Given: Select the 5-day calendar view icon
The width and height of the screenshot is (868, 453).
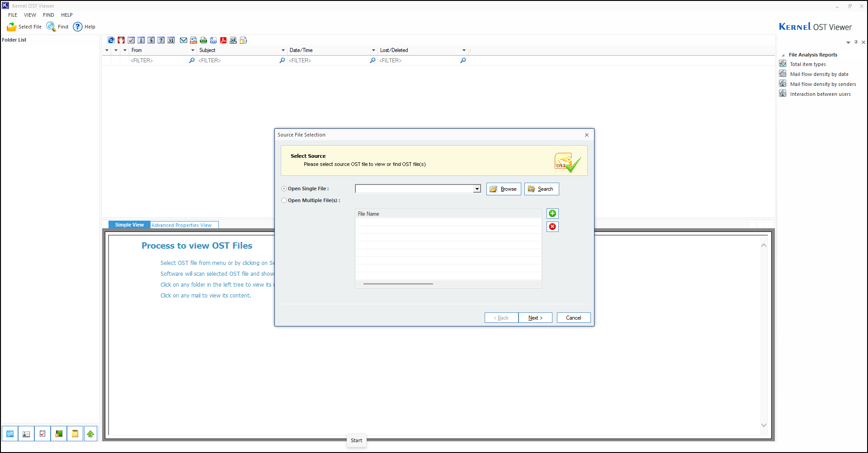Looking at the screenshot, I should pyautogui.click(x=151, y=40).
